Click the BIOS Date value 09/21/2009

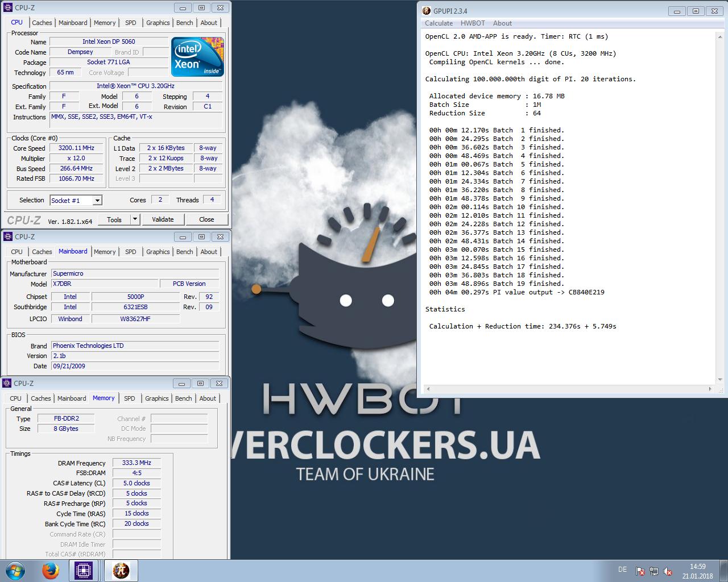click(135, 366)
